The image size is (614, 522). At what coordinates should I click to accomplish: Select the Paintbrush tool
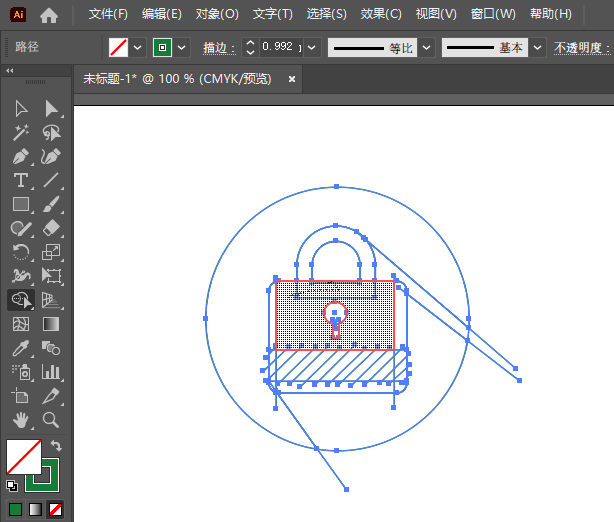(x=51, y=204)
